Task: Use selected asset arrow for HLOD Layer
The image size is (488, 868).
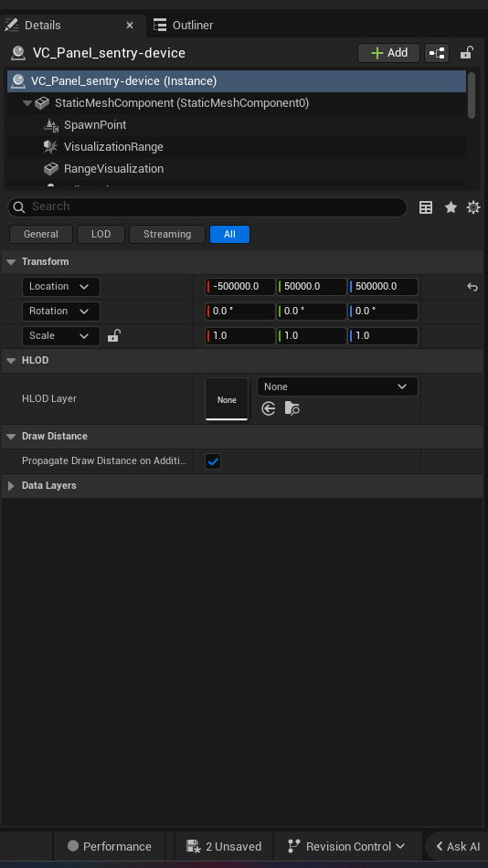Action: 269,409
